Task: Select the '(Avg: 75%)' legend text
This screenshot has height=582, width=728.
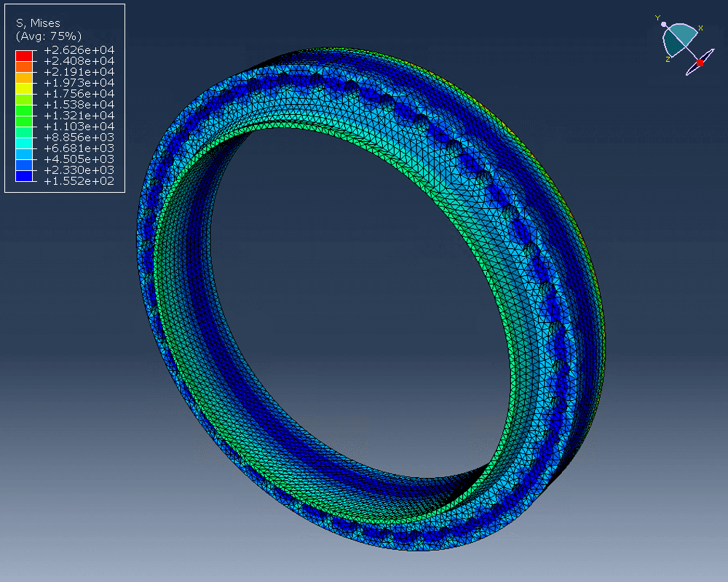Action: [x=49, y=36]
